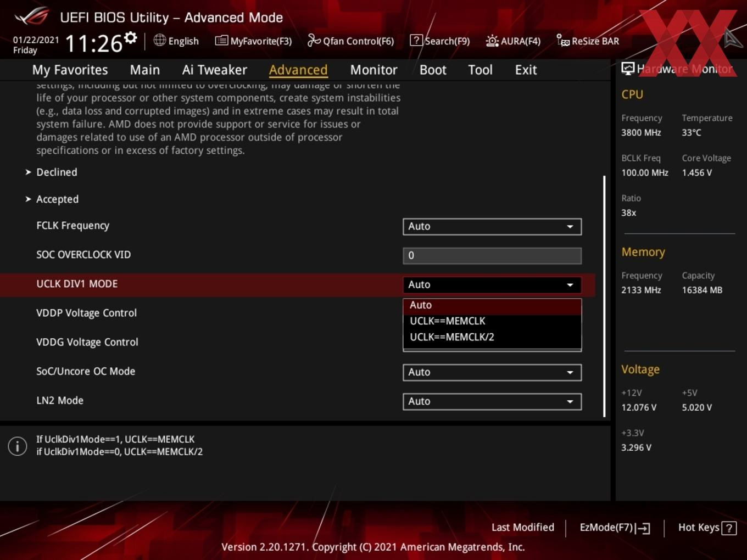Open Qfan Control(F6)
This screenshot has width=747, height=560.
tap(350, 41)
